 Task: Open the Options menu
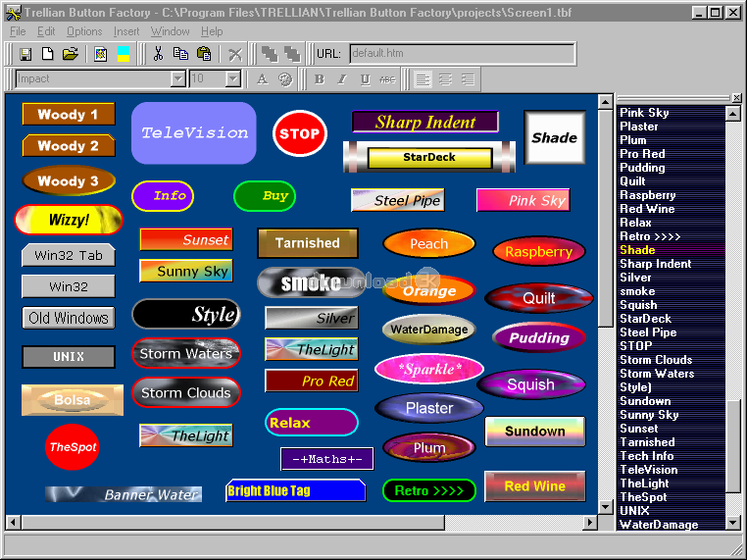point(84,31)
